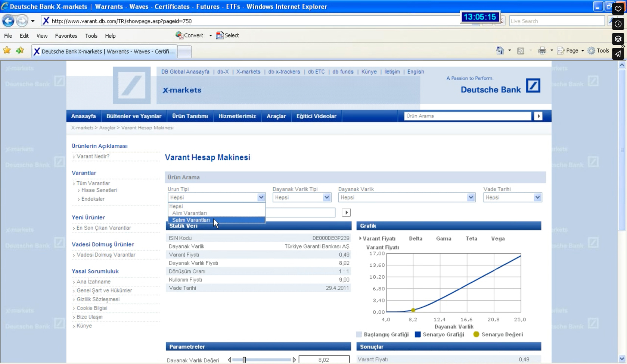Click the layers icon in the right side panel
627x364 pixels.
tap(618, 39)
